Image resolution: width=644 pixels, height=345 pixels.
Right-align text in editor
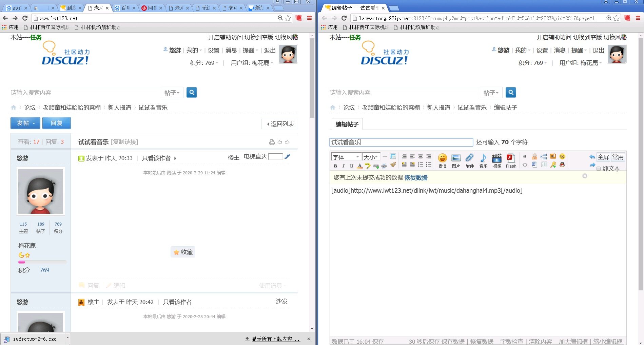click(429, 156)
